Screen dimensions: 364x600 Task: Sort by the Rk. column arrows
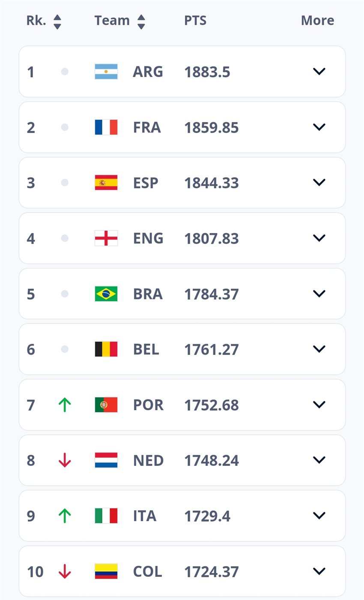(x=57, y=21)
